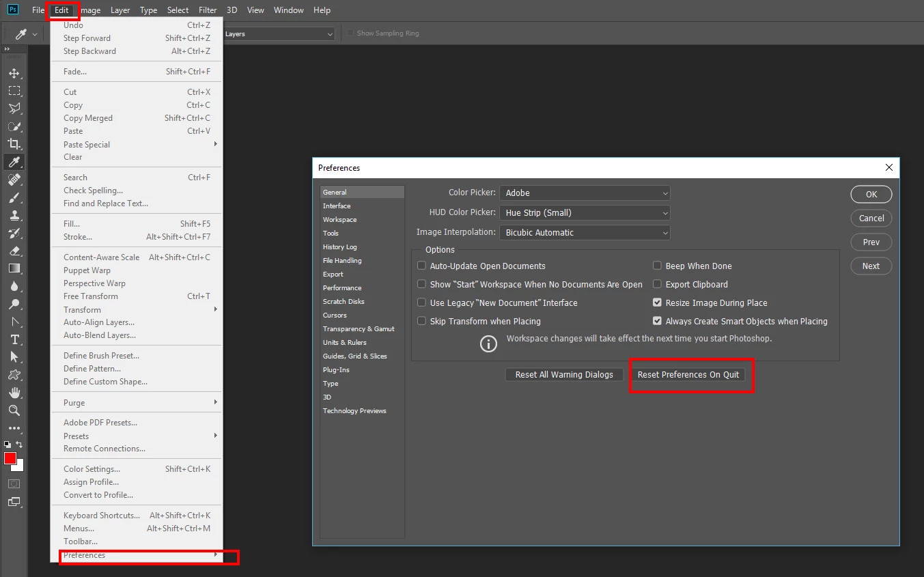The width and height of the screenshot is (924, 577).
Task: Select the Hand tool
Action: (x=14, y=393)
